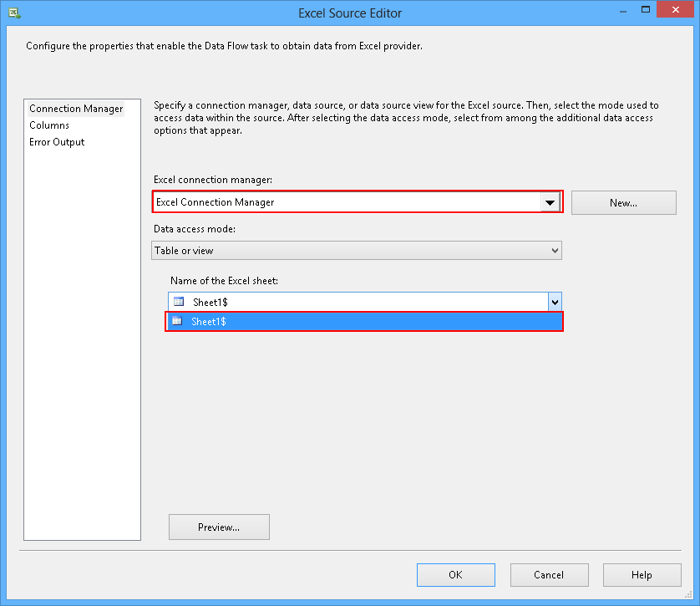Viewport: 700px width, 606px height.
Task: Click the table icon of highlighted Sheet1$ option
Action: click(x=177, y=321)
